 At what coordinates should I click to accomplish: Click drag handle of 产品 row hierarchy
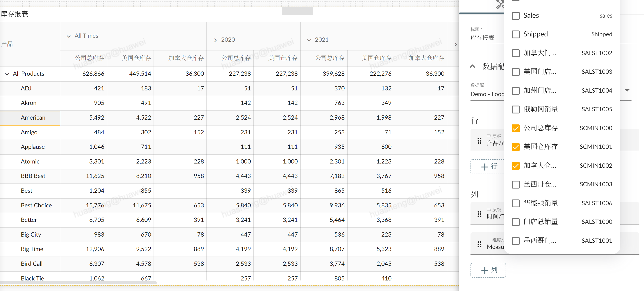coord(479,141)
